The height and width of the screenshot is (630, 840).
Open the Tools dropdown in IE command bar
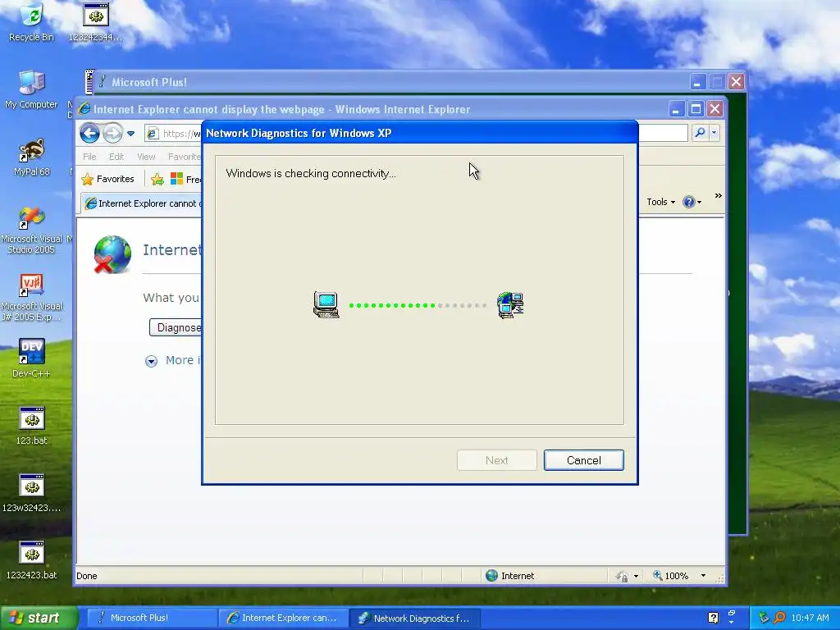pyautogui.click(x=660, y=202)
